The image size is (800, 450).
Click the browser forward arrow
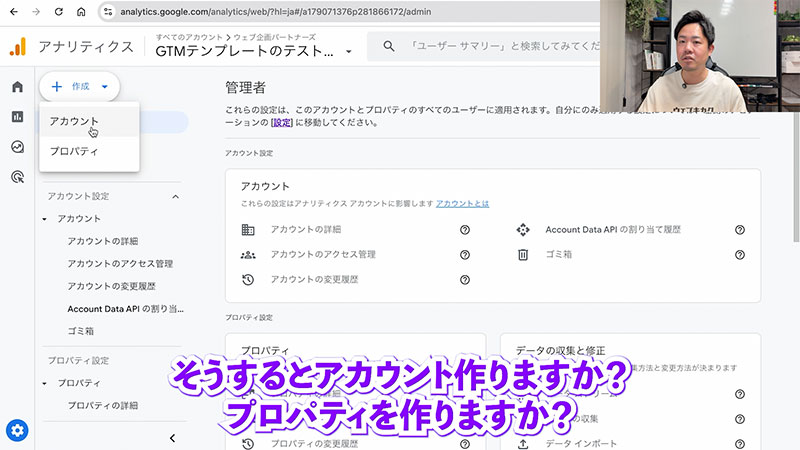point(36,11)
